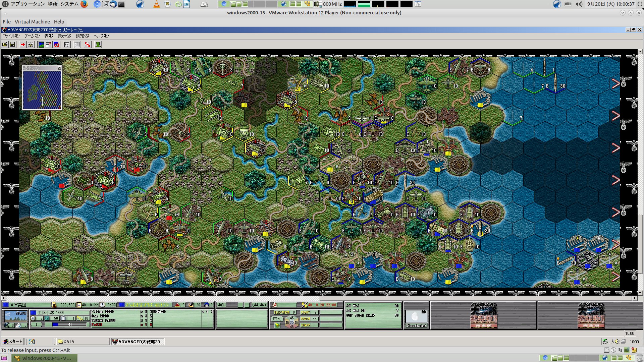The width and height of the screenshot is (644, 362).
Task: Click the 7.92mm MG34 weapon entry
Action: (x=103, y=312)
